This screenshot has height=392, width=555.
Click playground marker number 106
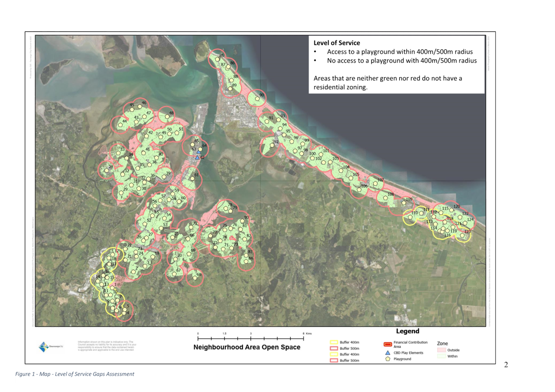[359, 190]
